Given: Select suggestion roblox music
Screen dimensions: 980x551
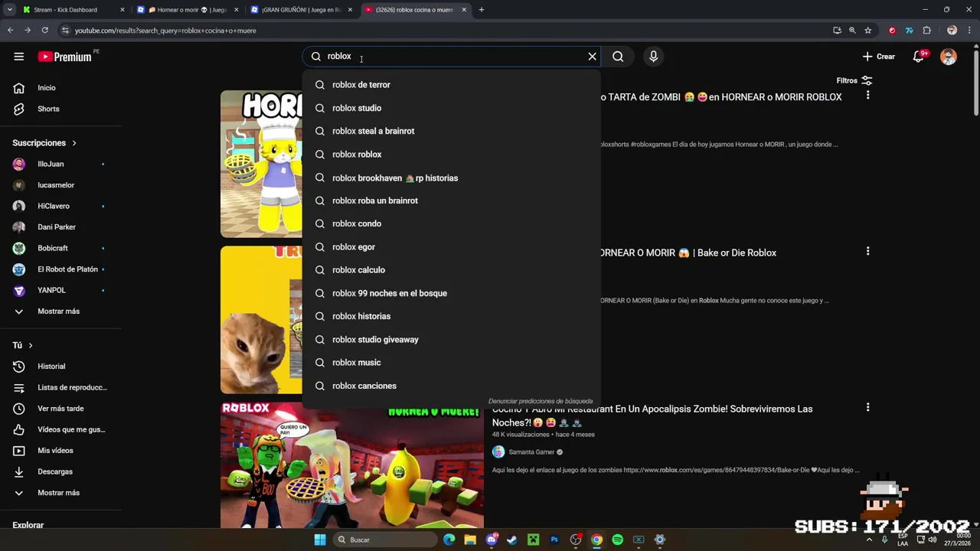Looking at the screenshot, I should coord(452,363).
